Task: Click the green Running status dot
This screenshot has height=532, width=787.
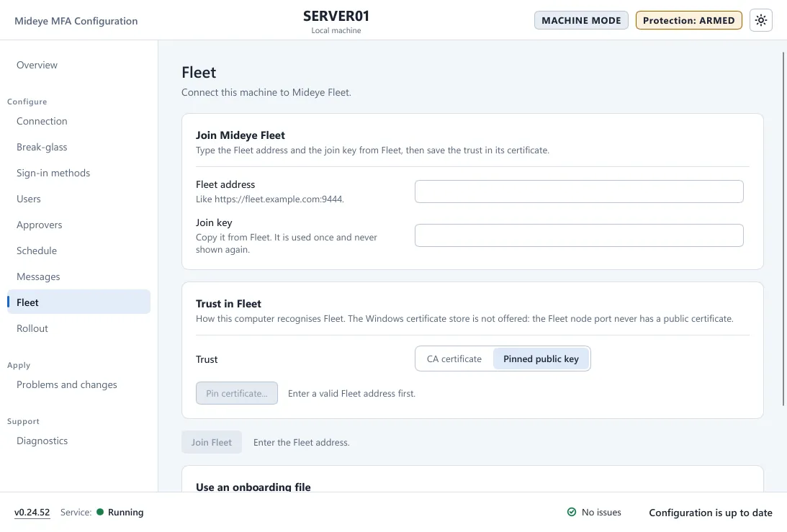Action: tap(100, 512)
